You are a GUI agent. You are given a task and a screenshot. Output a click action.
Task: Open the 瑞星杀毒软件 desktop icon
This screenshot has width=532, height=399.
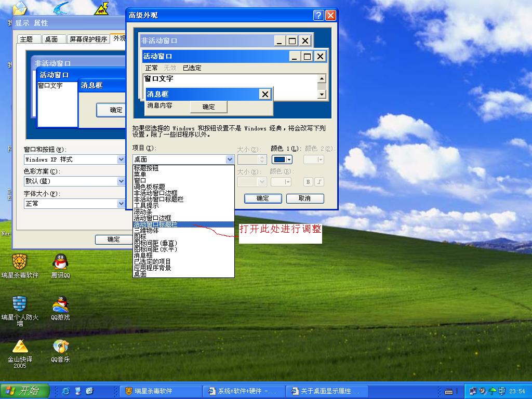(20, 262)
